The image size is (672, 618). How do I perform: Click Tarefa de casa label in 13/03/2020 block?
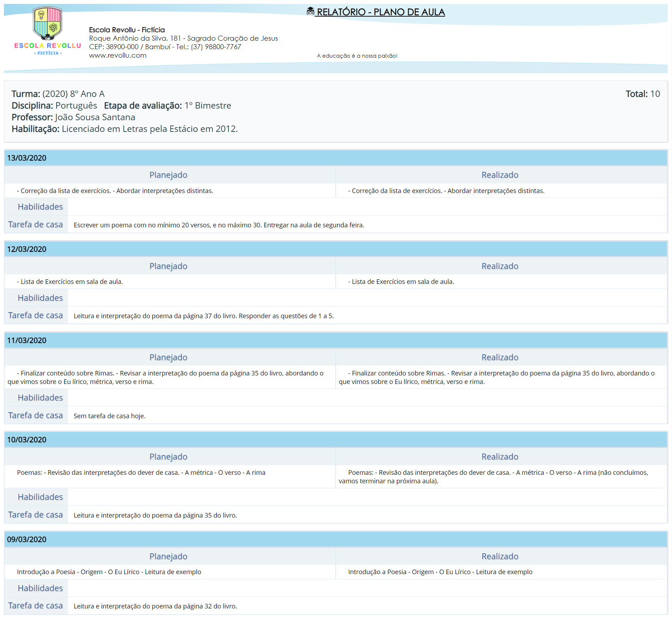35,225
